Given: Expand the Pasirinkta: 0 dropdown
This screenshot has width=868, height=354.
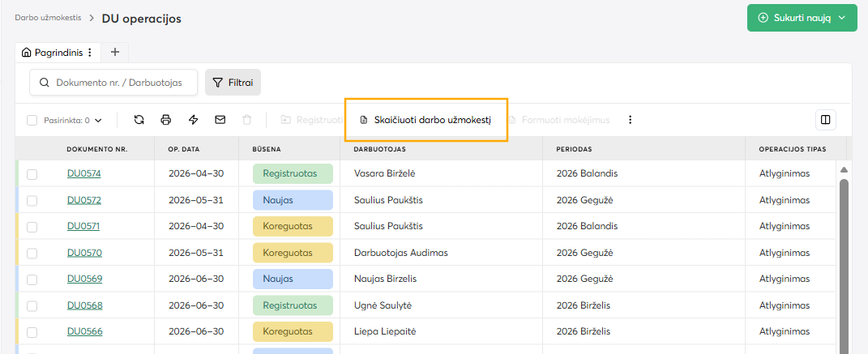Looking at the screenshot, I should pos(73,120).
